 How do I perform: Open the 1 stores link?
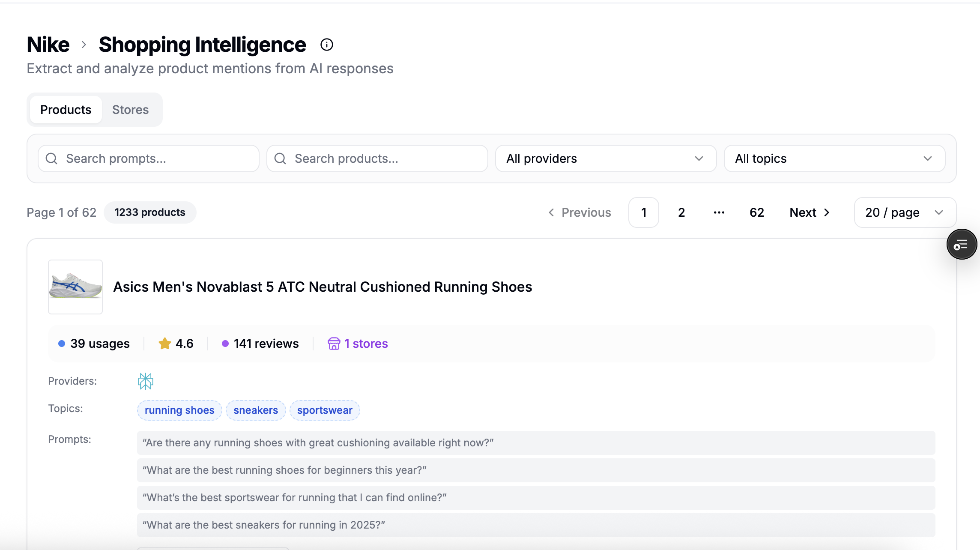pyautogui.click(x=366, y=344)
